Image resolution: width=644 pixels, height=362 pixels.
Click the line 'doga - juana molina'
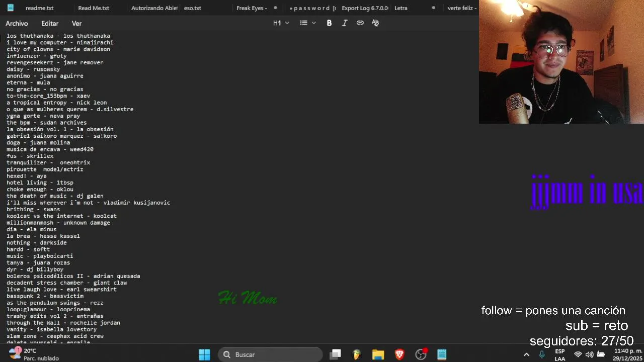point(38,143)
